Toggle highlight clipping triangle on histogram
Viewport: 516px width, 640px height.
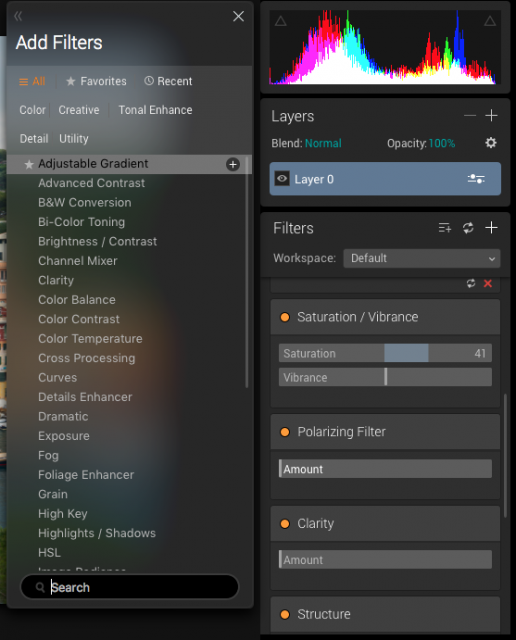(490, 21)
